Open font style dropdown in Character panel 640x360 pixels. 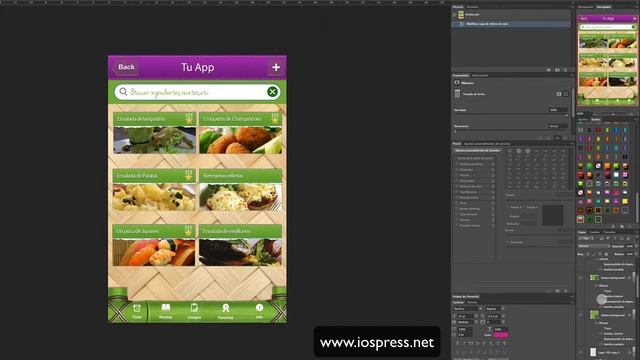[503, 309]
